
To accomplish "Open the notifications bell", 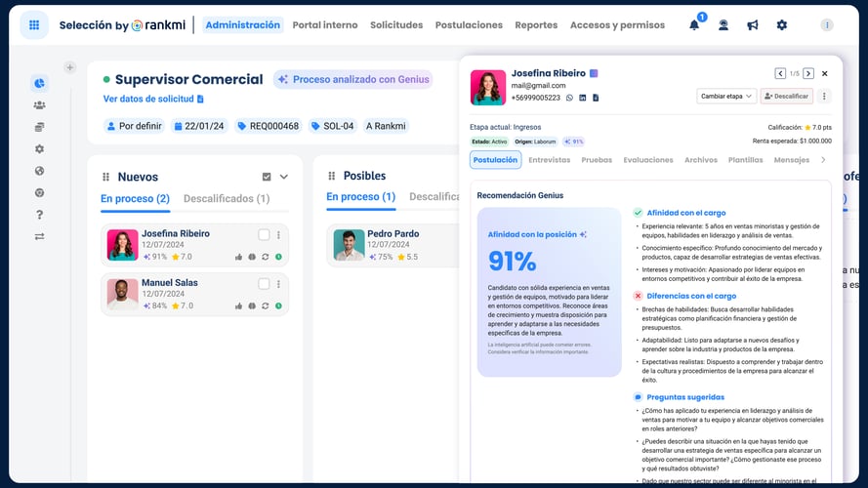I will pos(694,25).
